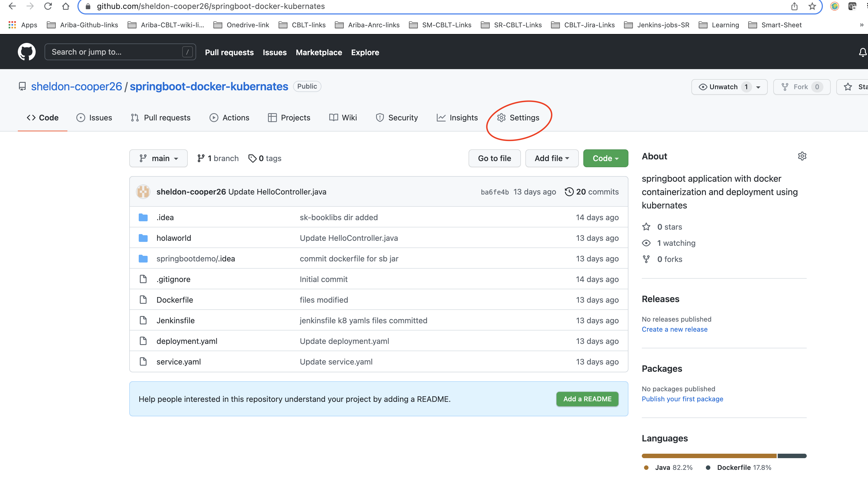Show more bookmarks with double chevron
This screenshot has height=481, width=868.
point(862,25)
